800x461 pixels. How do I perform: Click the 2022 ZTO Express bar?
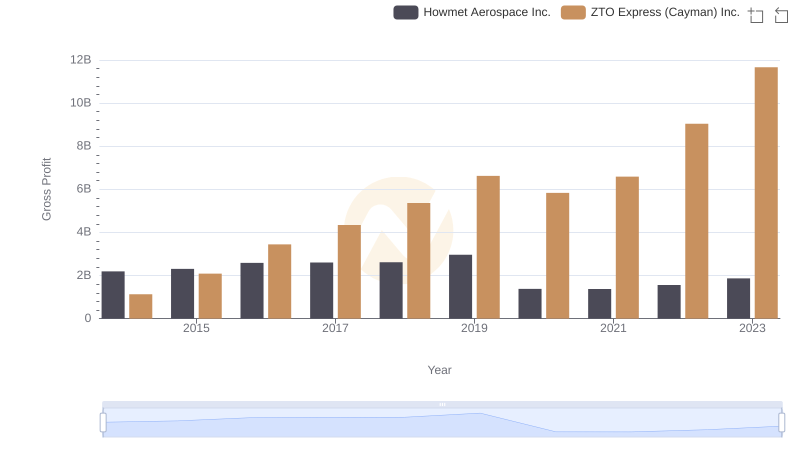696,221
